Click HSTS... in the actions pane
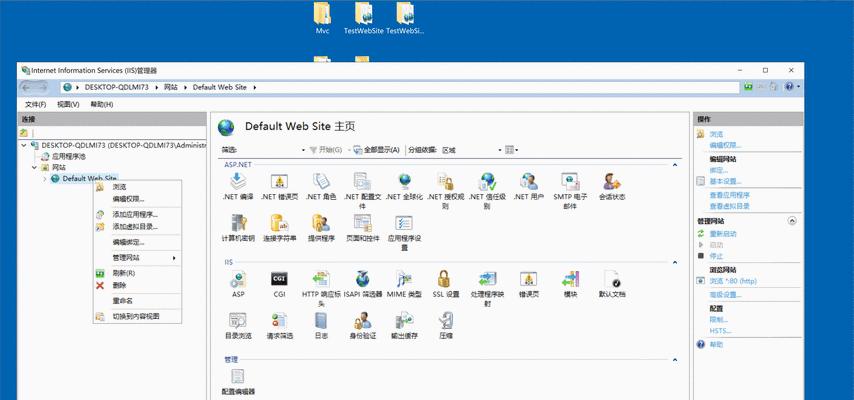Viewport: 854px width, 400px height. pos(720,331)
